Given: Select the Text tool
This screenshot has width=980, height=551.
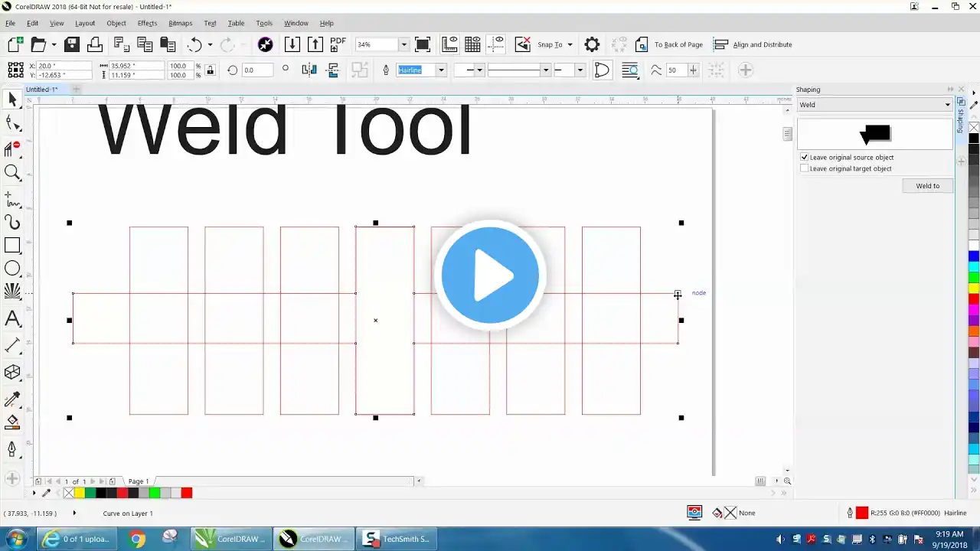Looking at the screenshot, I should [x=12, y=319].
